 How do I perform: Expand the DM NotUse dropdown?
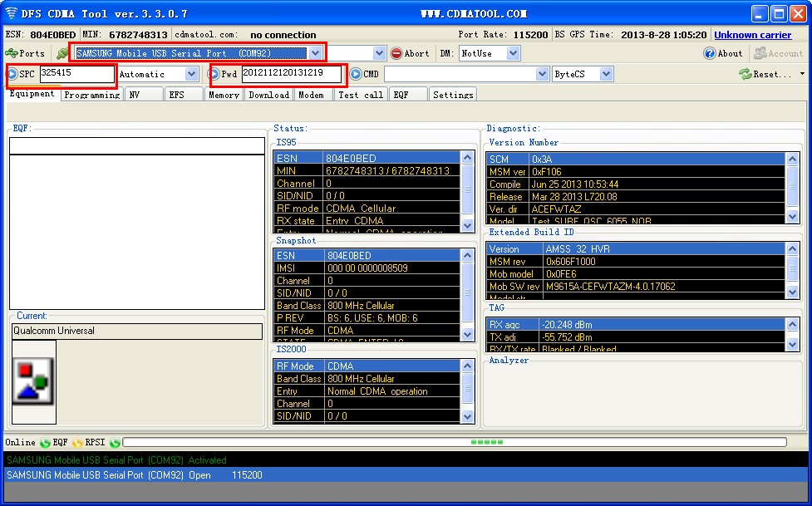pos(513,53)
